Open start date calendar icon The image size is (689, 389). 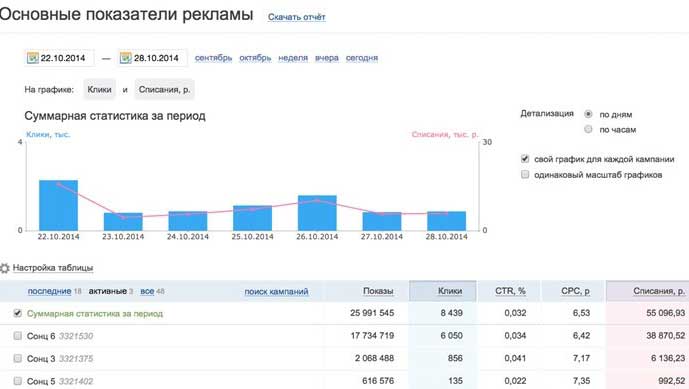click(x=33, y=58)
